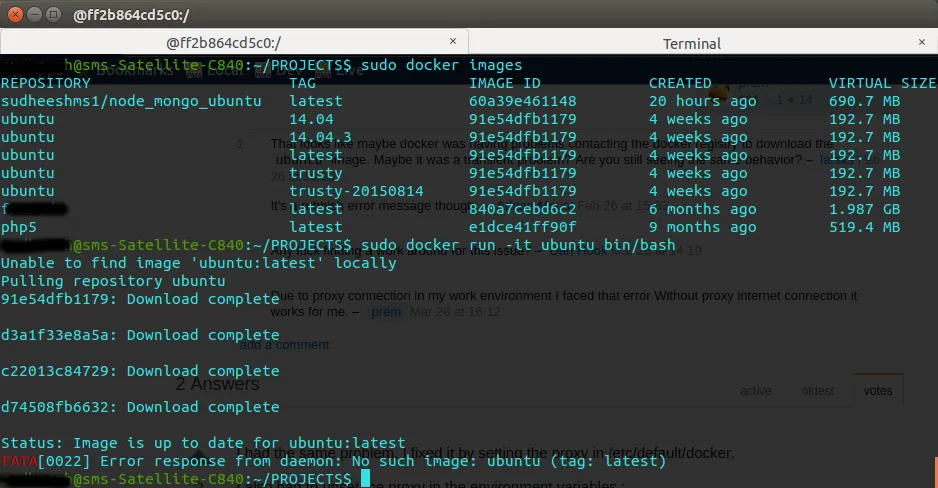The height and width of the screenshot is (488, 938).
Task: Close the terminal window with red button
Action: 16,14
